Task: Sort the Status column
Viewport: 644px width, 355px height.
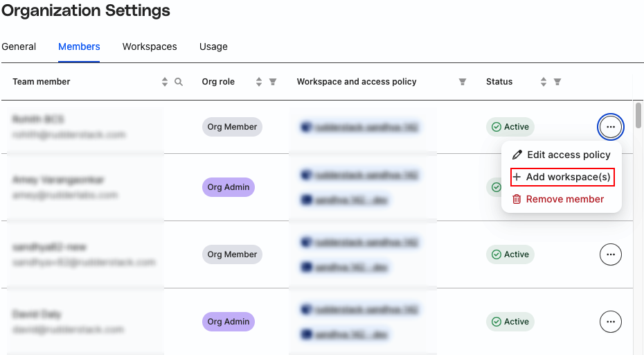Action: pyautogui.click(x=544, y=81)
